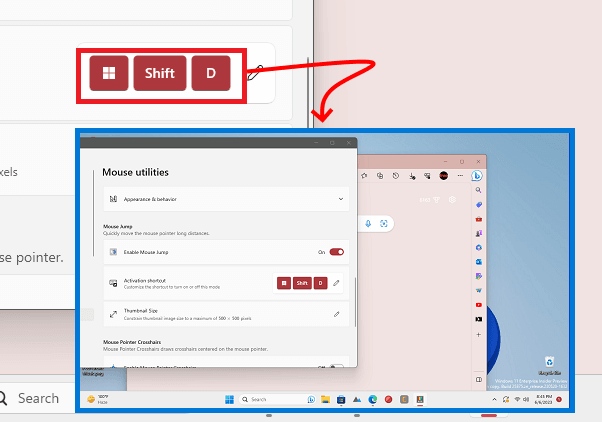This screenshot has height=422, width=602.
Task: Click small Windows key chip in preview
Action: click(284, 283)
